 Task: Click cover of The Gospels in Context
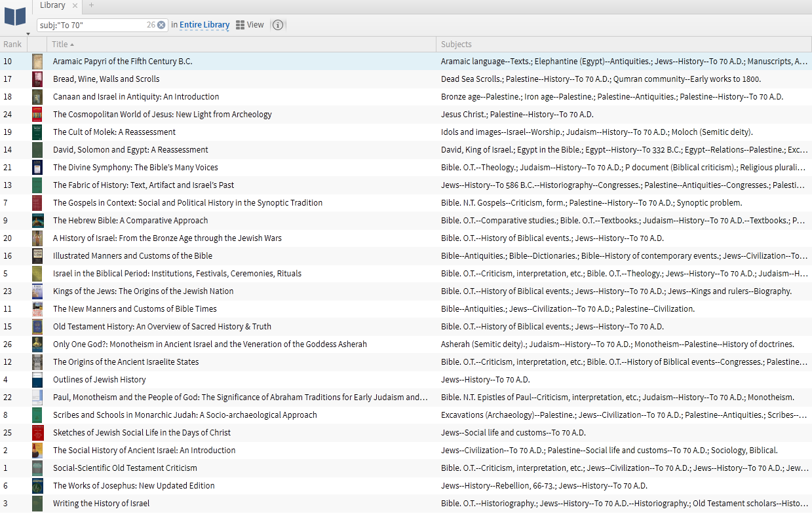pos(37,203)
